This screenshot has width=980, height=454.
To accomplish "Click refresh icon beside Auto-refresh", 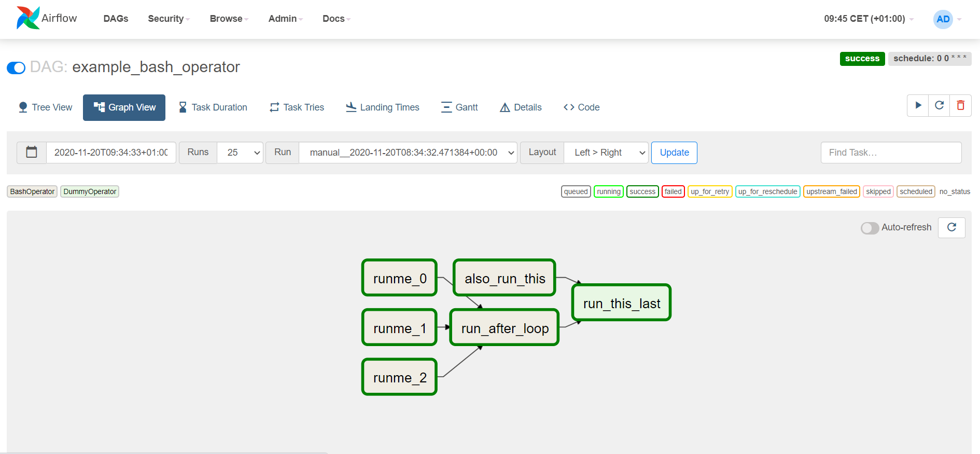I will pos(951,227).
